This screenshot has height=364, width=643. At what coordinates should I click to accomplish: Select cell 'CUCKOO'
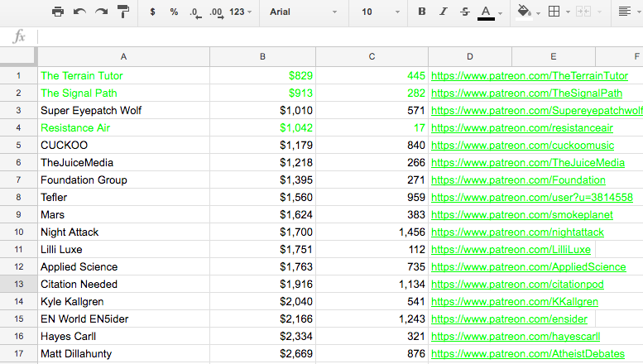tap(123, 145)
